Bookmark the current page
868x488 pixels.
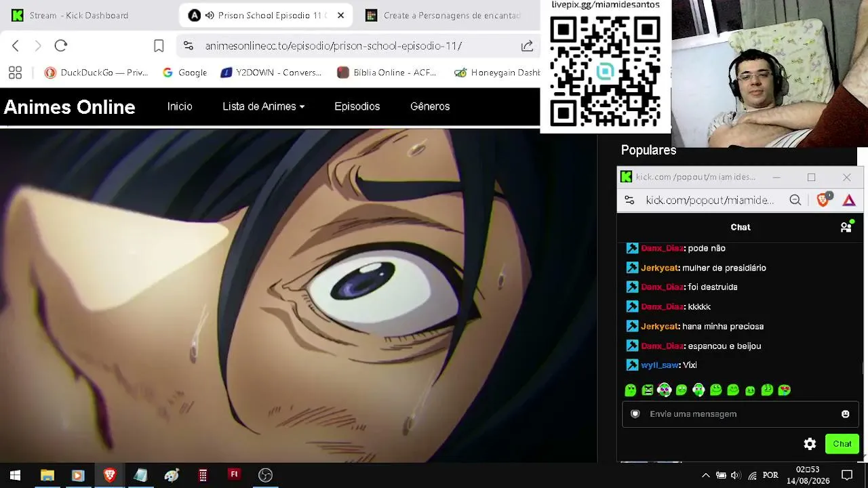(159, 45)
